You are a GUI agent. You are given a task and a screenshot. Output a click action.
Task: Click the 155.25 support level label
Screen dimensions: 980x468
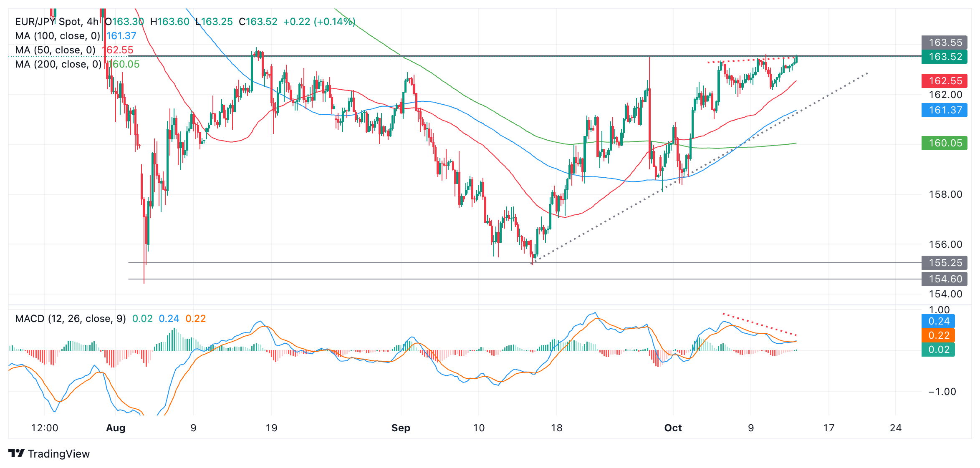pos(944,263)
